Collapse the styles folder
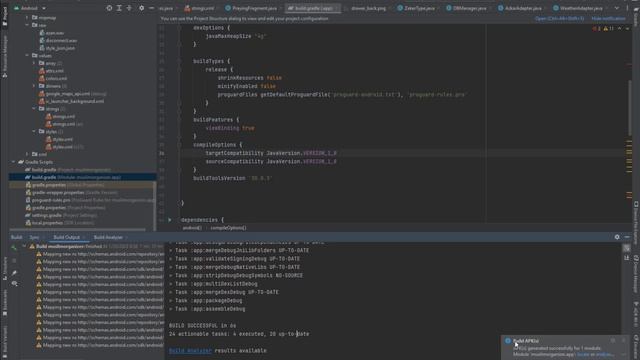640x360 pixels. pos(34,131)
